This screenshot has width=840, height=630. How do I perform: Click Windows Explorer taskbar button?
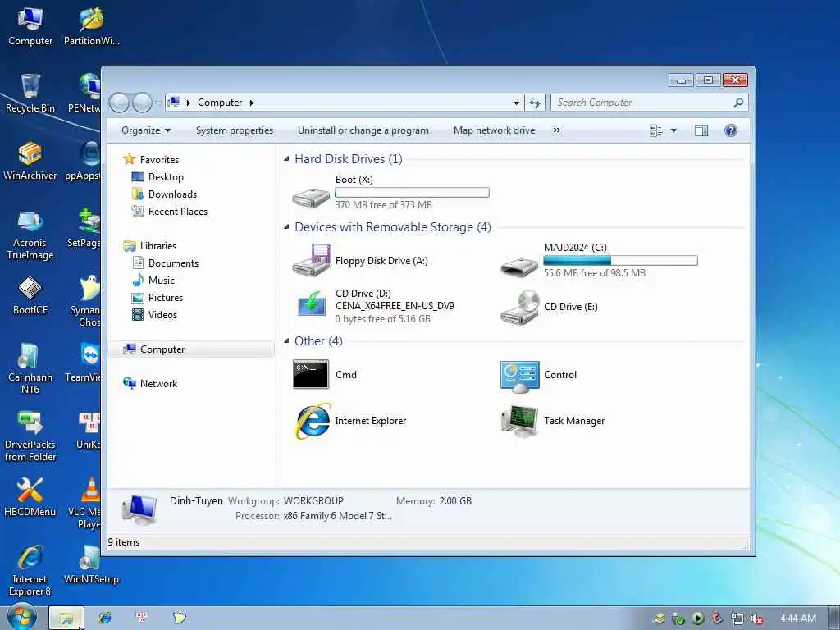pyautogui.click(x=66, y=618)
